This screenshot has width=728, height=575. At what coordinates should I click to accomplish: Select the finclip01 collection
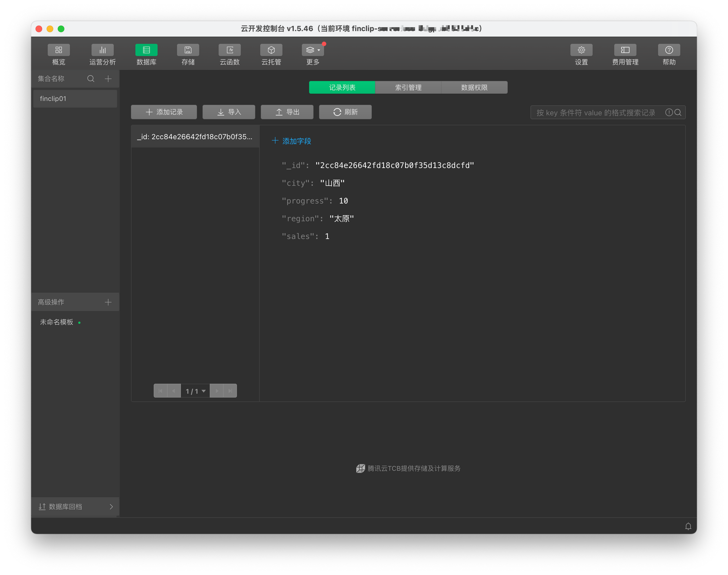(x=75, y=99)
